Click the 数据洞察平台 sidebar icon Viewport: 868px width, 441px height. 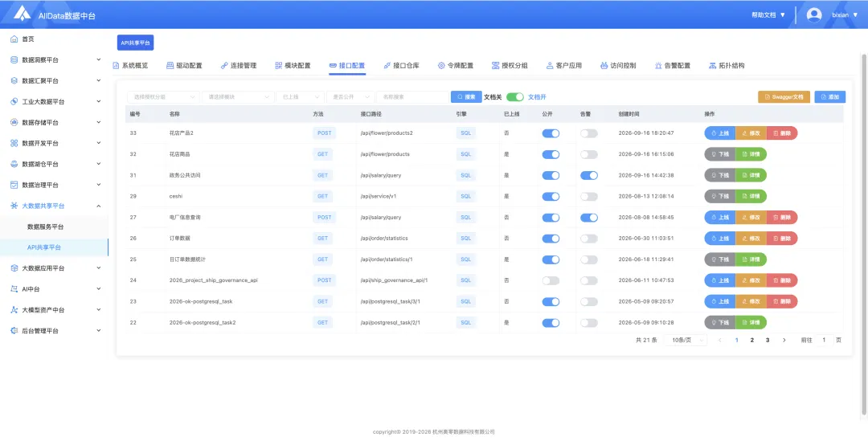pos(14,59)
